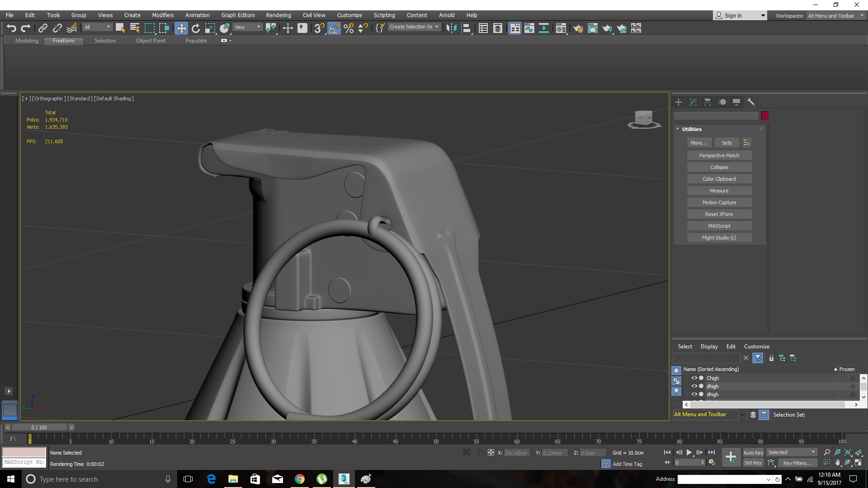Viewport: 868px width, 488px height.
Task: Click the Measure utility button
Action: [x=719, y=191]
